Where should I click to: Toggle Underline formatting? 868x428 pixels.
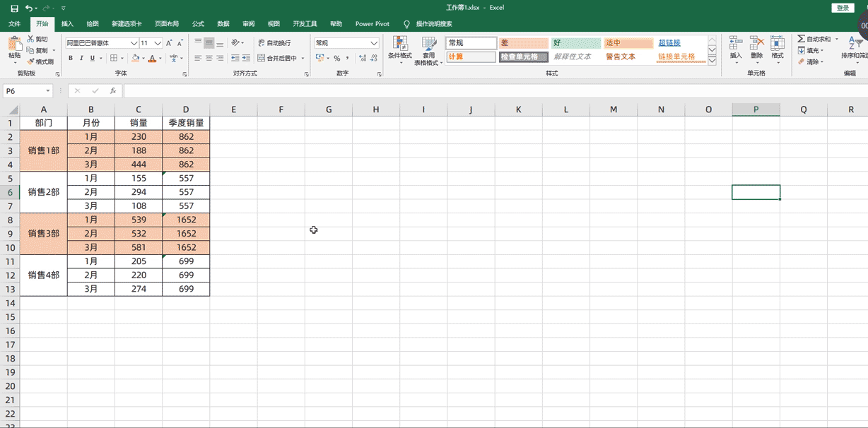click(92, 58)
